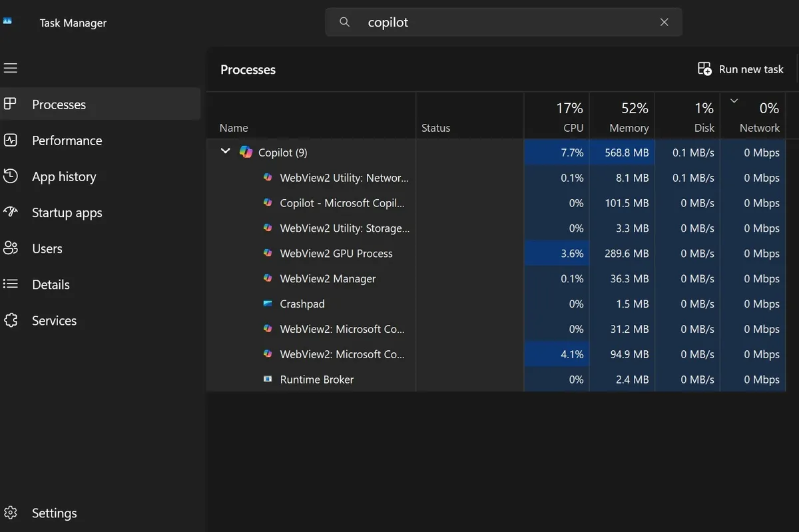Screen dimensions: 799x532
Task: Click the 568.8 MB memory value
Action: click(627, 152)
